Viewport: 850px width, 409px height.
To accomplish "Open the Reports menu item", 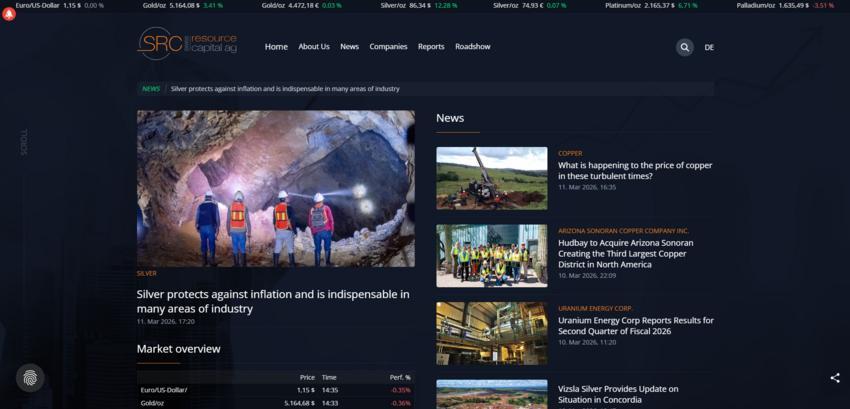I will 431,47.
